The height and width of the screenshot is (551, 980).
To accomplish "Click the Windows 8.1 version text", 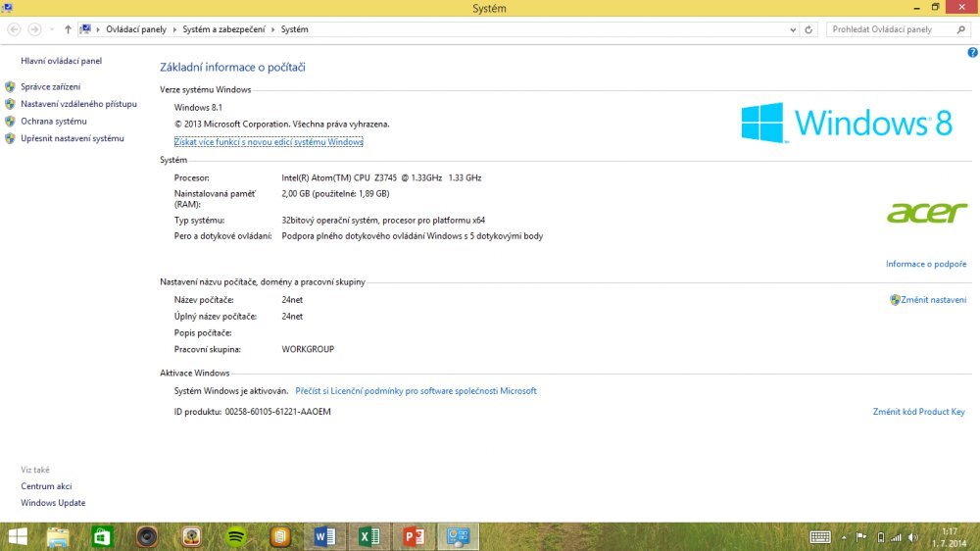I will point(198,108).
